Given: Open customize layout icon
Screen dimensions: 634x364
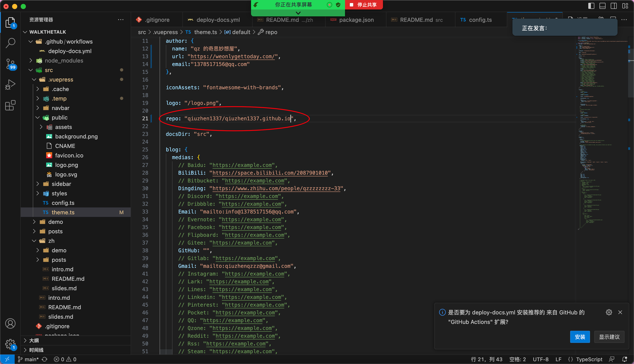Looking at the screenshot, I should [x=625, y=6].
